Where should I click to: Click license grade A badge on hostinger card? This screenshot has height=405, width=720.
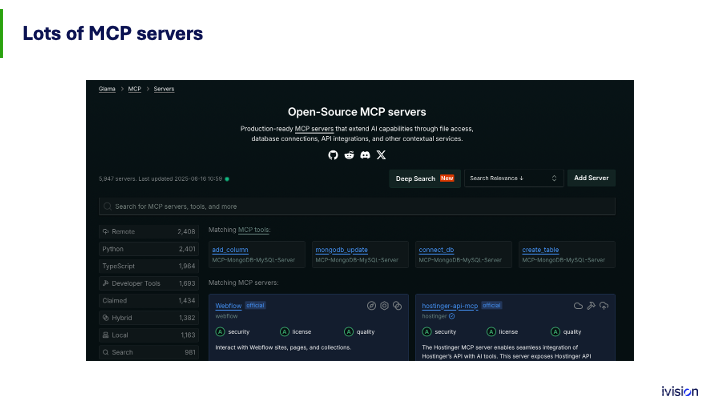tap(491, 332)
